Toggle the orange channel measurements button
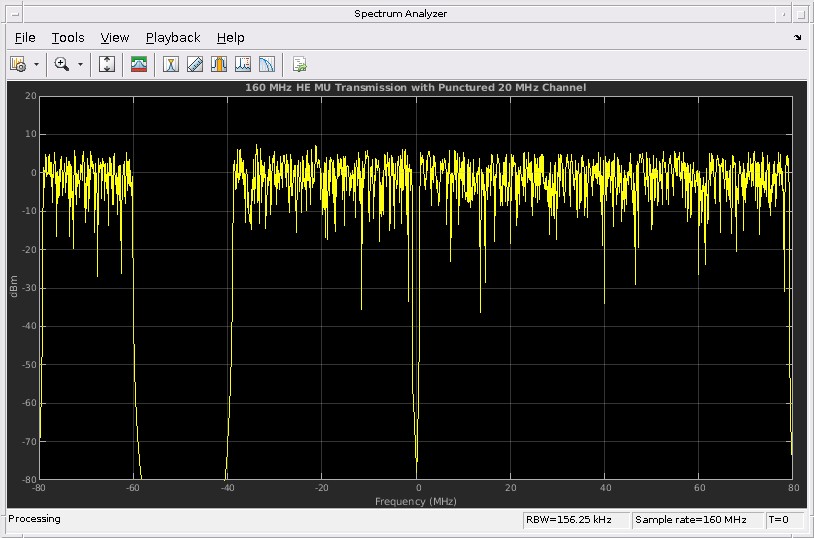 (x=219, y=64)
